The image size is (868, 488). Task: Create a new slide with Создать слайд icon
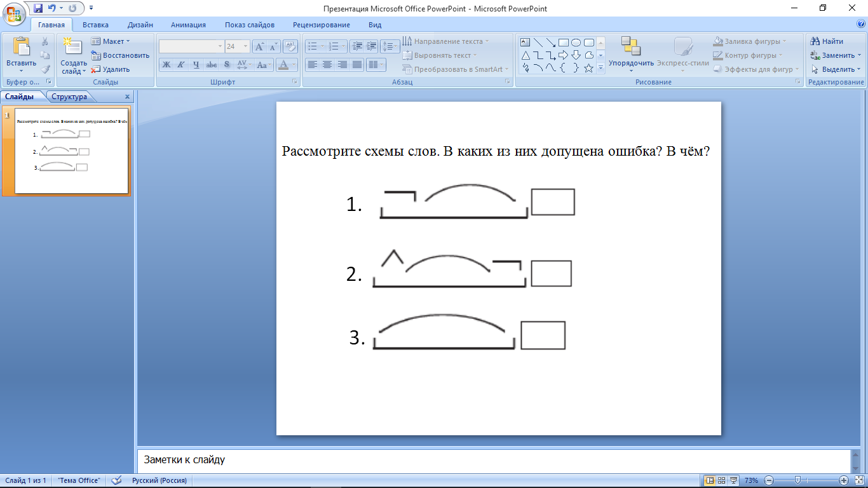coord(72,47)
